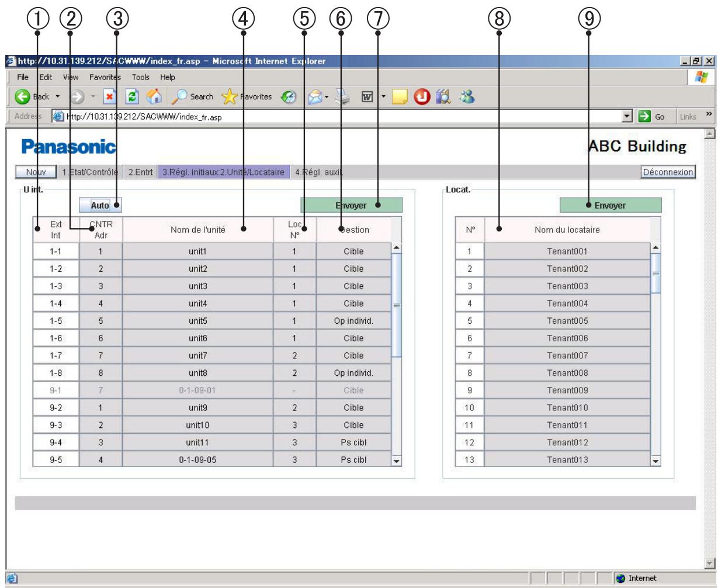This screenshot has height=588, width=718.
Task: Click the Ext Int cell "1-3"
Action: [x=56, y=286]
